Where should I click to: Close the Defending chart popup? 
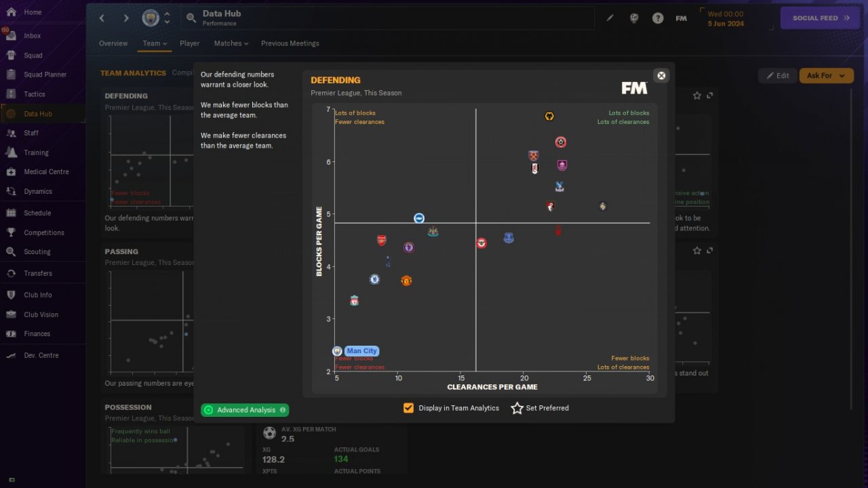[x=661, y=75]
